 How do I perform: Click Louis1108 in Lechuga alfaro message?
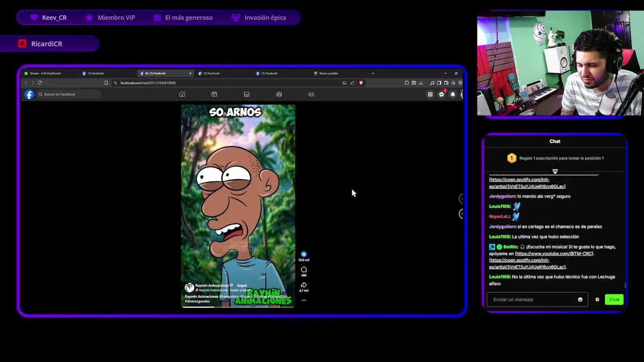[x=500, y=277]
